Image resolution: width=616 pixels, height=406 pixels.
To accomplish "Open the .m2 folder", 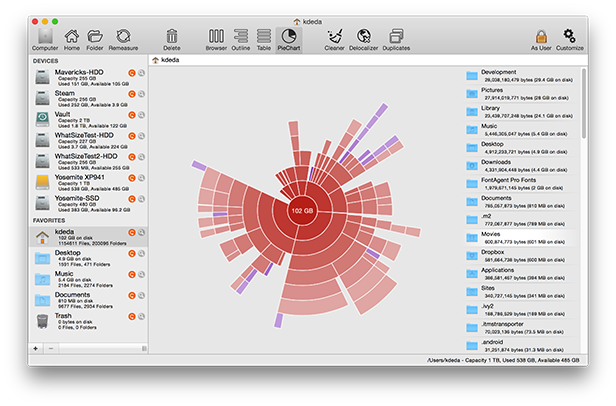I will (521, 220).
